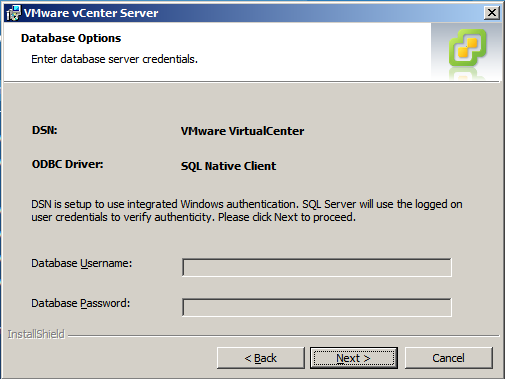Click 'Enter database server credentials.' text
This screenshot has width=505, height=379.
pos(114,59)
